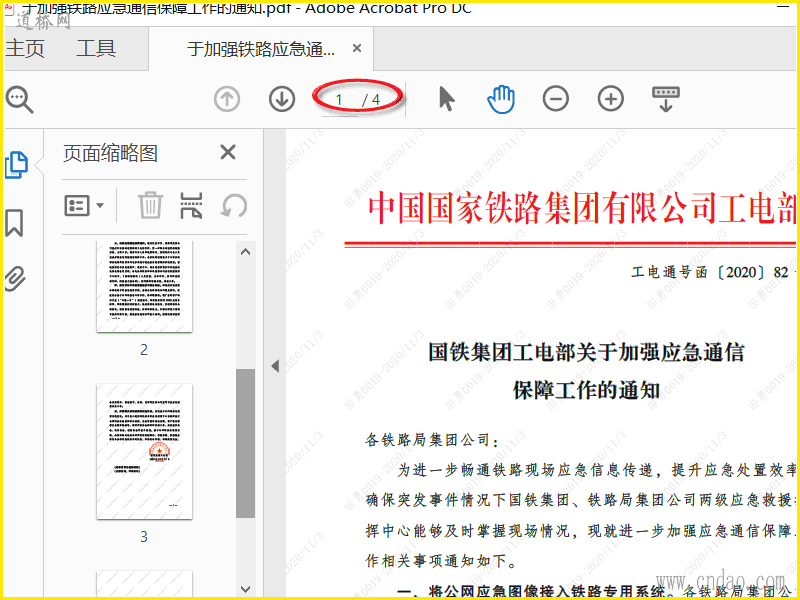Click thumbnail label number 3
800x600 pixels.
coord(144,537)
